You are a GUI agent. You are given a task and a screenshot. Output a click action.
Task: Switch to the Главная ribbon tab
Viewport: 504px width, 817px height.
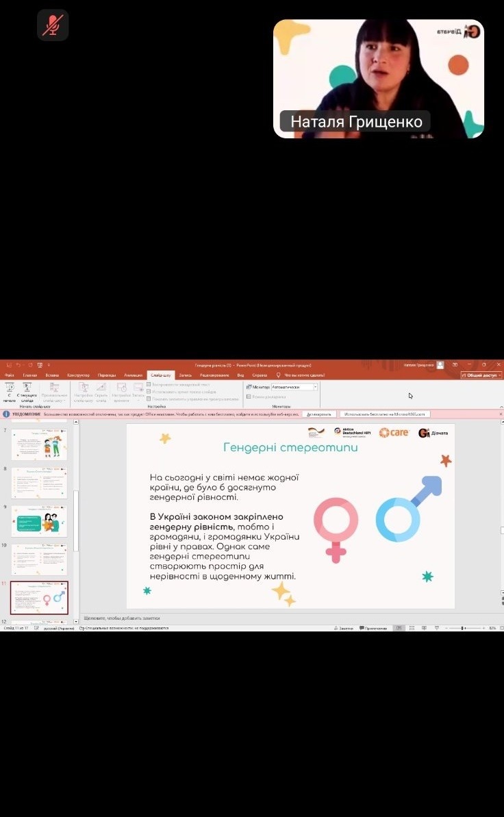30,375
